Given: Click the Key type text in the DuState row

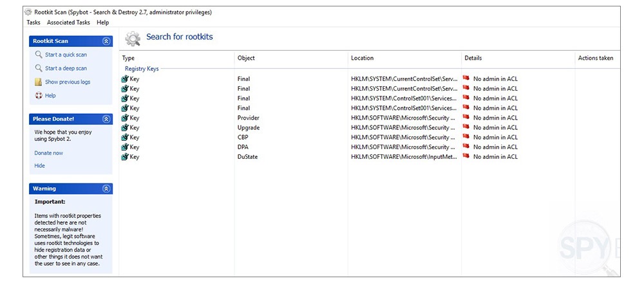Looking at the screenshot, I should click(135, 157).
